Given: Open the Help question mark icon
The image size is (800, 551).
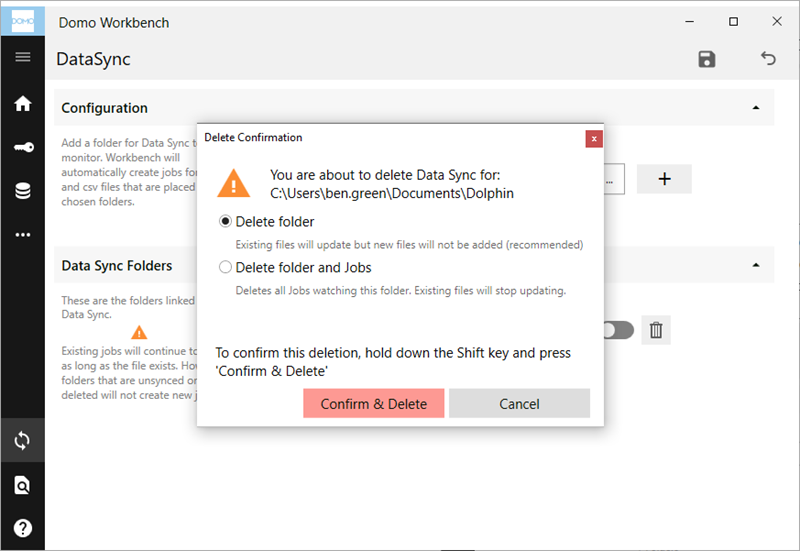Looking at the screenshot, I should coord(22,528).
